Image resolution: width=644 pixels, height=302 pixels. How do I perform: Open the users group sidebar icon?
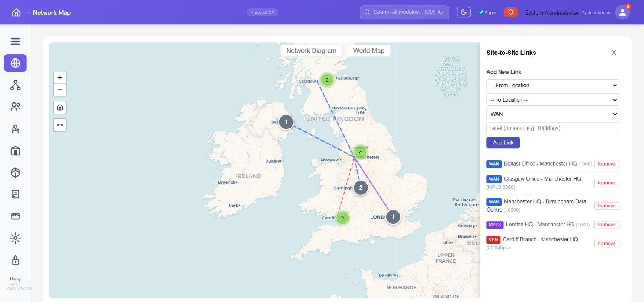tap(15, 107)
